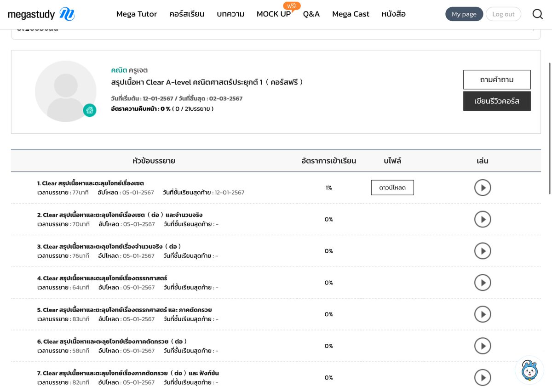Image resolution: width=552 pixels, height=392 pixels.
Task: Play lecture 5 ตรรกศาสตร์ และ ภาคตัดกรวย
Action: (x=483, y=314)
